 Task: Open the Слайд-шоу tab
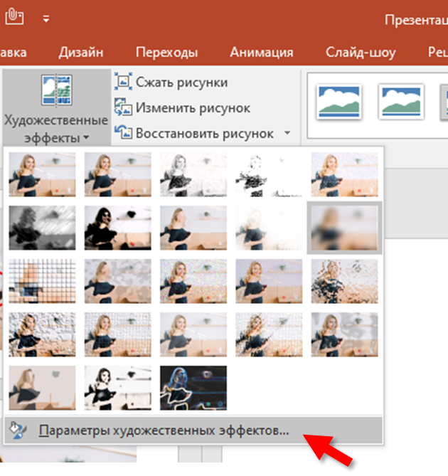pyautogui.click(x=361, y=52)
